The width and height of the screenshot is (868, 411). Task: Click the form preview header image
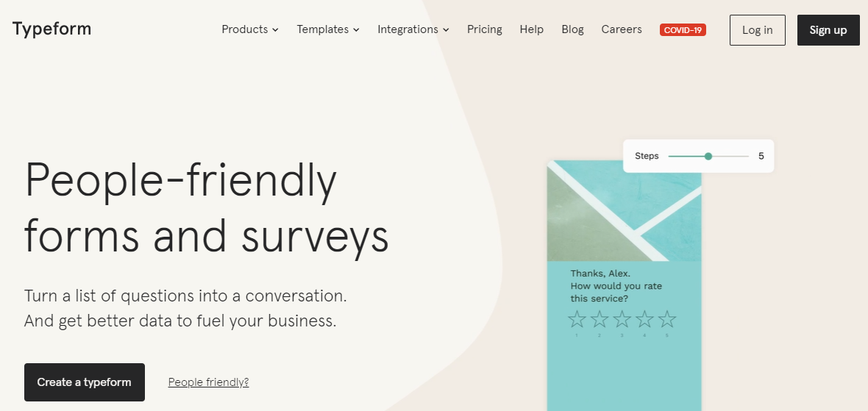click(x=624, y=211)
